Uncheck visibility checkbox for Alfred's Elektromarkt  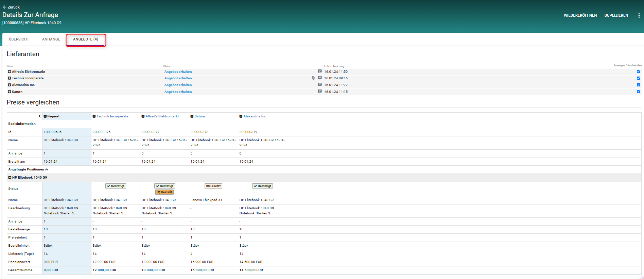[x=638, y=71]
